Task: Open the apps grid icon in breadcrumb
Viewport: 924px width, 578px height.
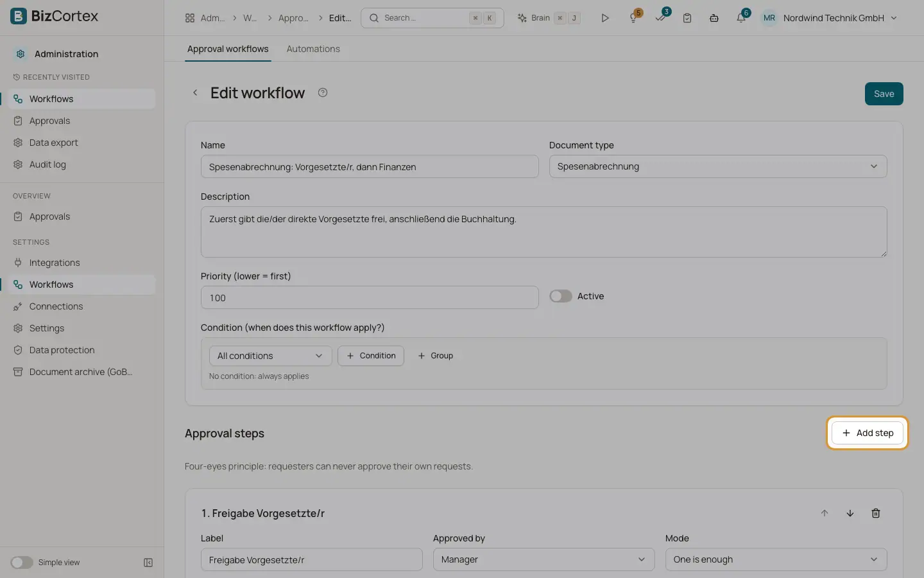Action: [x=190, y=18]
